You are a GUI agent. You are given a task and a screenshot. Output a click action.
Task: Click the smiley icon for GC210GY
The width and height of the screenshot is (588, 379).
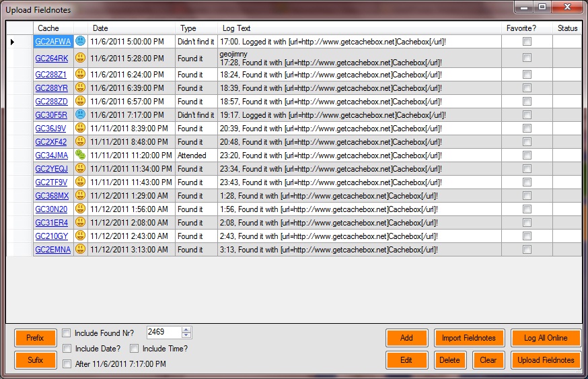pyautogui.click(x=80, y=236)
